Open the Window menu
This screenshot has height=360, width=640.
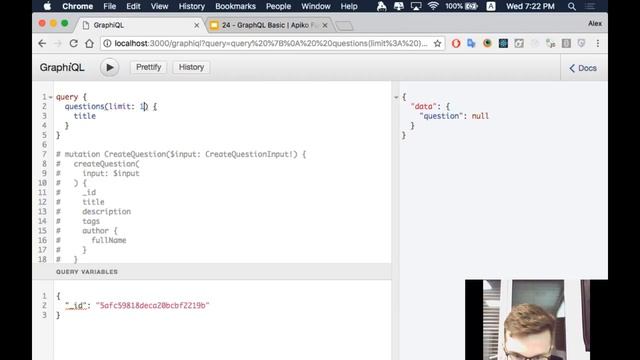click(x=316, y=6)
